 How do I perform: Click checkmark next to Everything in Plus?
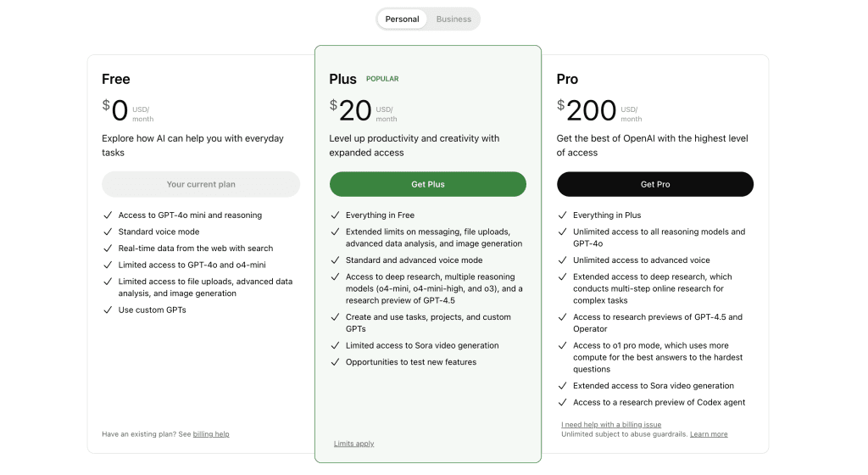click(x=563, y=215)
